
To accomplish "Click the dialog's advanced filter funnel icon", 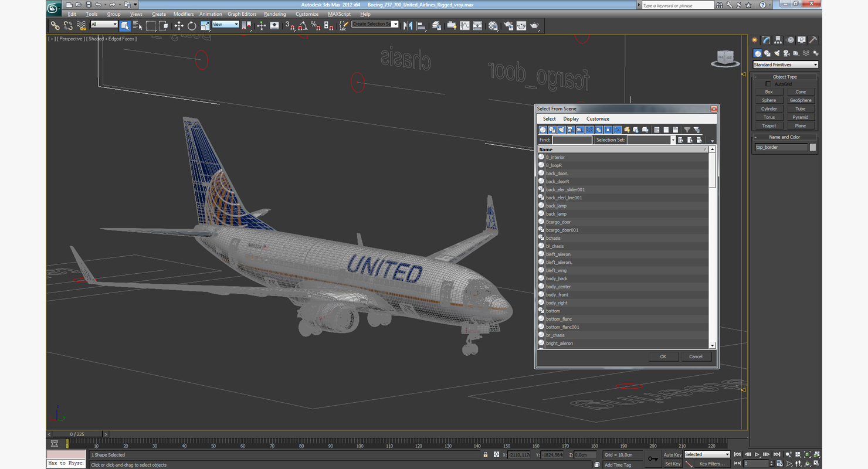I will (x=687, y=130).
